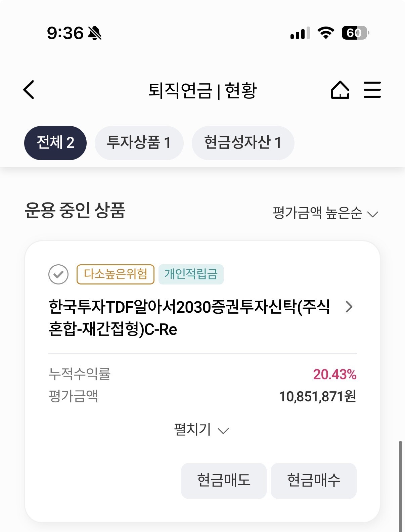Go to home via house icon

[340, 90]
